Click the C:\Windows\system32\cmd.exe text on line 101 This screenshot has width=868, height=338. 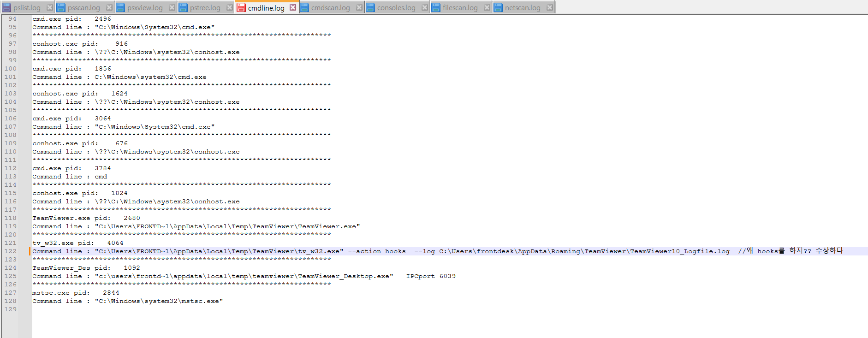click(150, 77)
